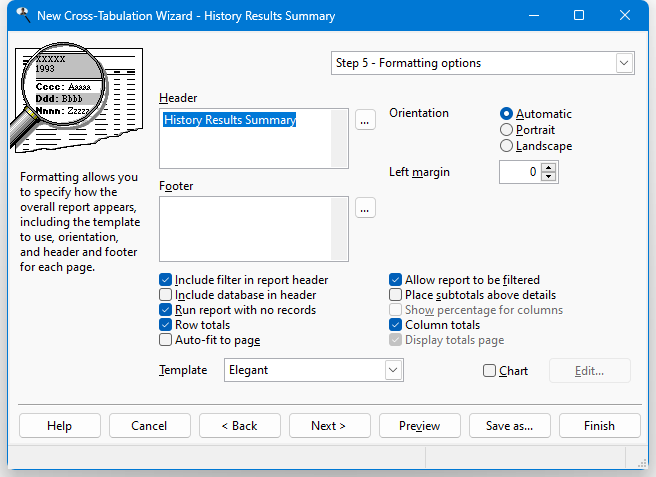
Task: Enable the Chart checkbox
Action: (489, 371)
